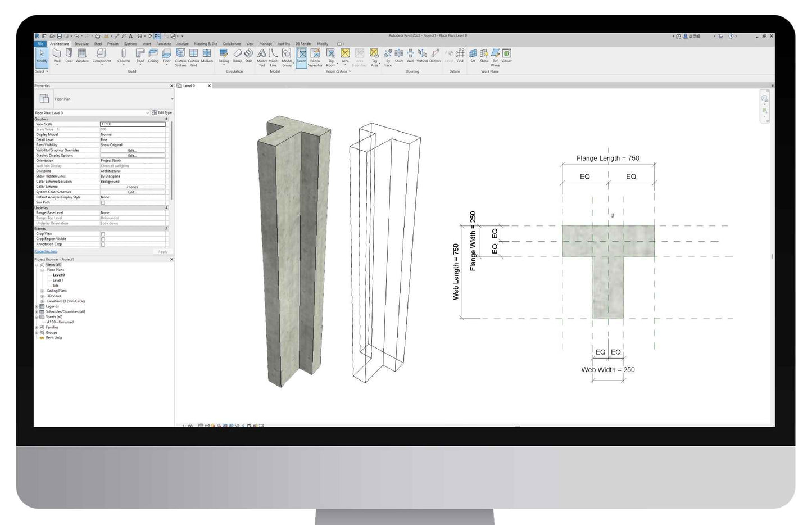The height and width of the screenshot is (525, 812).
Task: Switch to the Annotate ribbon tab
Action: pyautogui.click(x=164, y=44)
